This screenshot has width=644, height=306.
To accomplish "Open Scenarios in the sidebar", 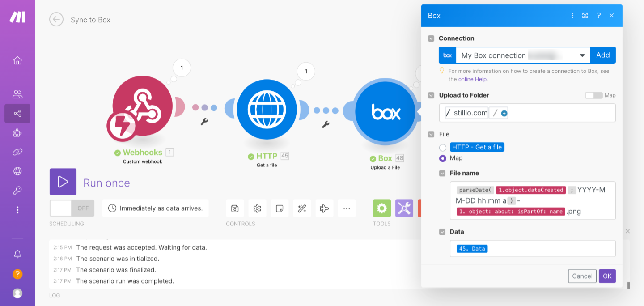I will [x=17, y=114].
